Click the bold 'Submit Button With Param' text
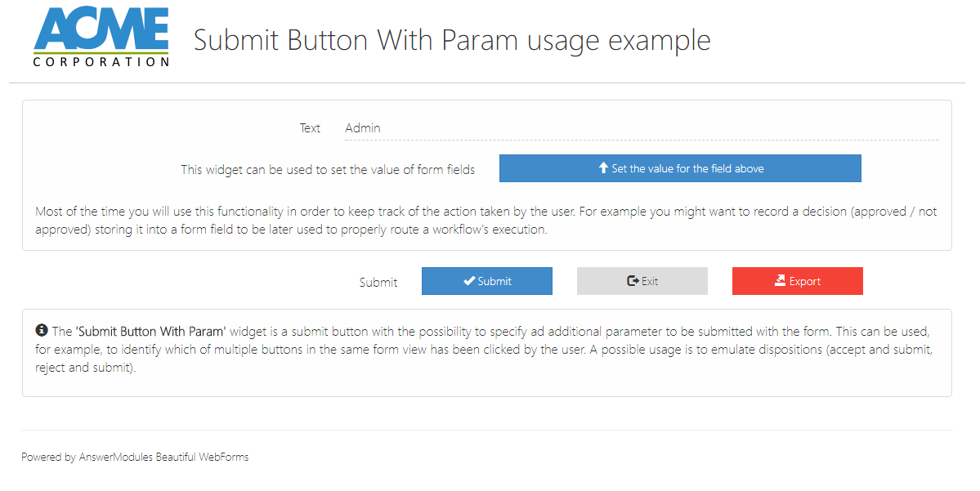The image size is (980, 491). (150, 332)
